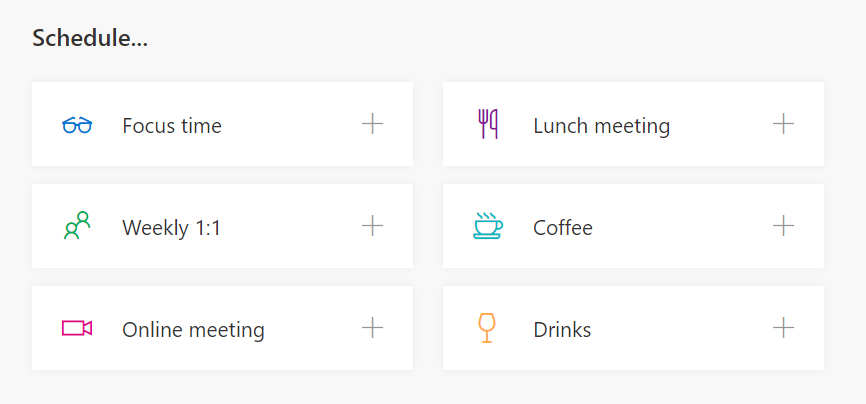Add Focus time using its plus icon
Image resolution: width=866 pixels, height=404 pixels.
[372, 124]
